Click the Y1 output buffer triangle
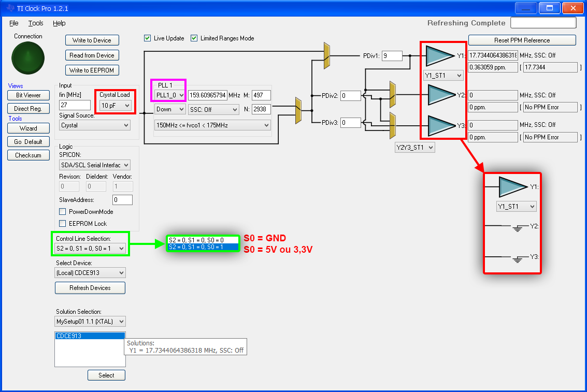 (440, 56)
